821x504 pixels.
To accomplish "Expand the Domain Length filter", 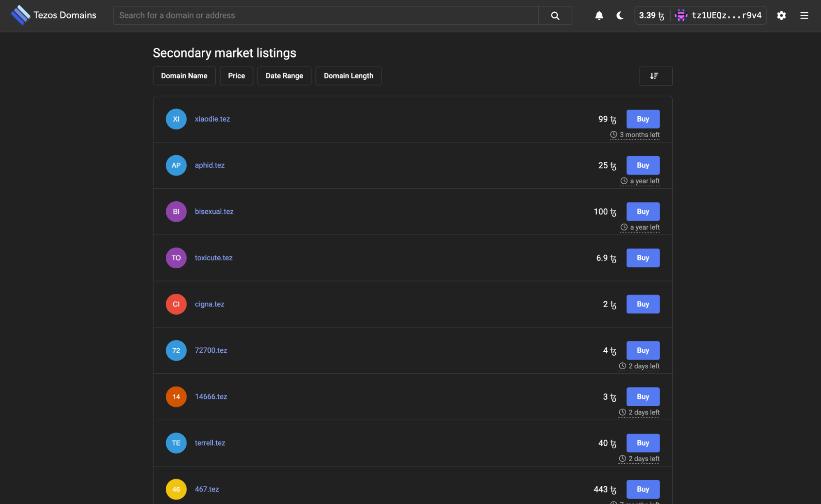I will point(348,76).
